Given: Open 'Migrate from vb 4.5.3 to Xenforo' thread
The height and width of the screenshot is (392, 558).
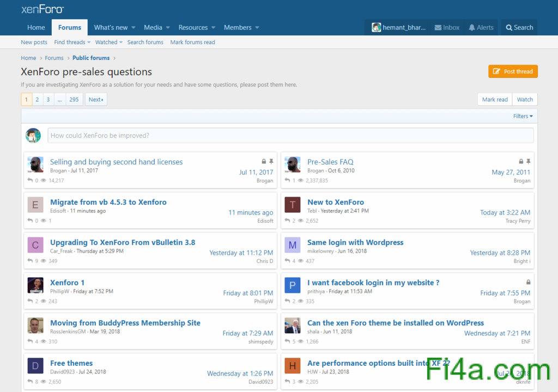Looking at the screenshot, I should tap(108, 202).
